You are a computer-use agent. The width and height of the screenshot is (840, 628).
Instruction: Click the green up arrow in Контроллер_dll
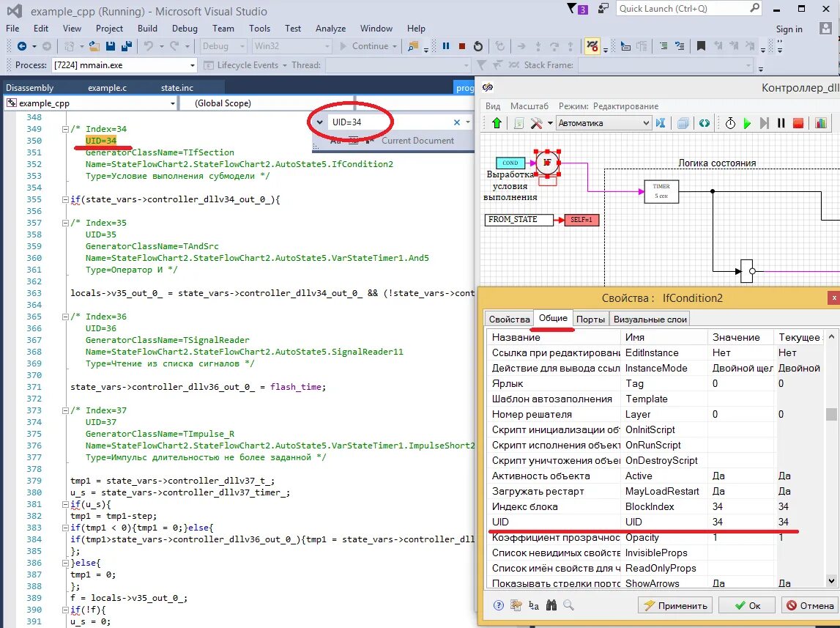tap(497, 123)
